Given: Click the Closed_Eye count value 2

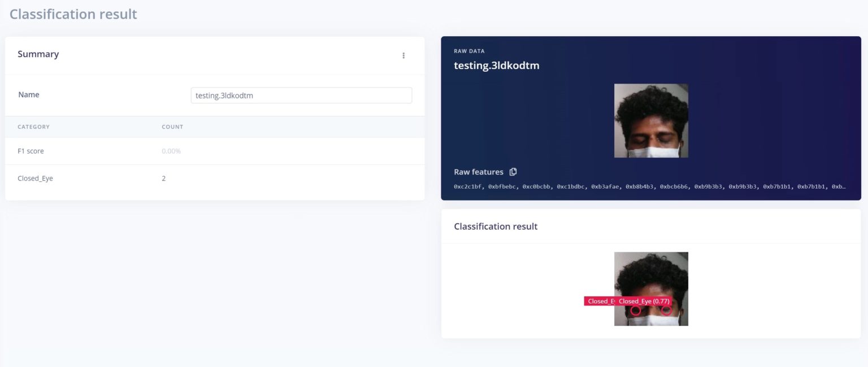Looking at the screenshot, I should (164, 178).
